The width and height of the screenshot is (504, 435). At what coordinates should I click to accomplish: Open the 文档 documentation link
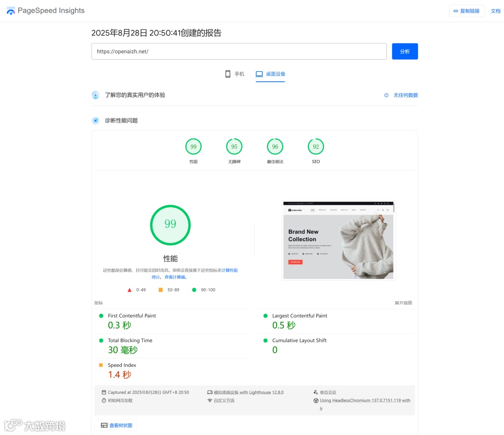coord(495,11)
